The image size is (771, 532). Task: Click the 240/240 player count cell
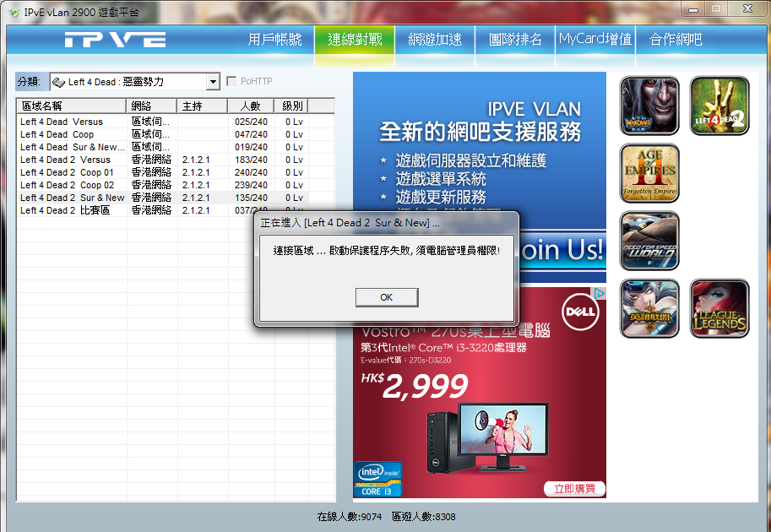point(251,172)
